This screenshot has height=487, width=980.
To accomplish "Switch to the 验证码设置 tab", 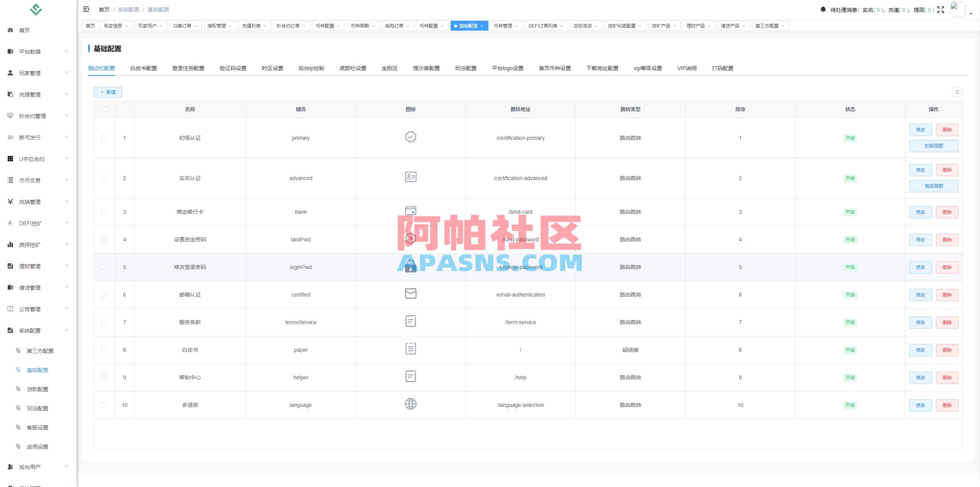I will coord(233,68).
